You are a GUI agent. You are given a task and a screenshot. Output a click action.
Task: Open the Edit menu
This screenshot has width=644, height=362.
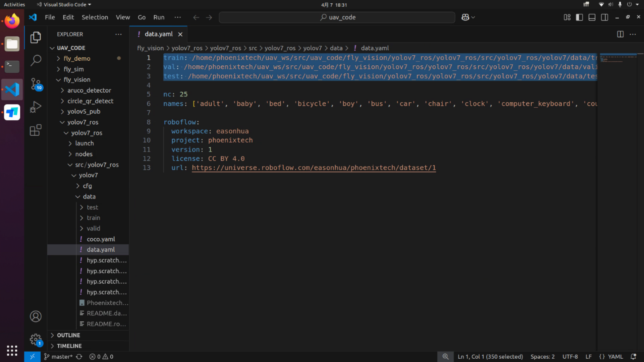click(68, 17)
